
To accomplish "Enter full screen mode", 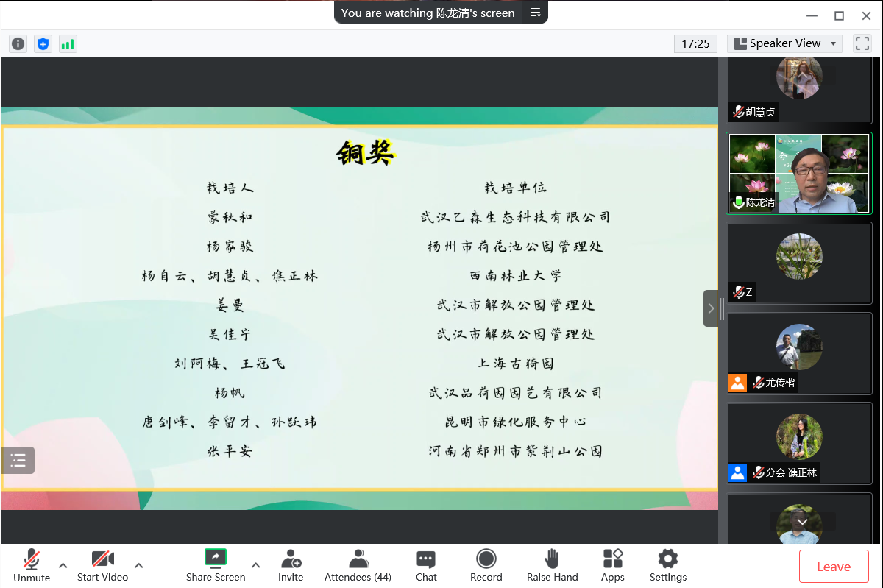I will [862, 43].
